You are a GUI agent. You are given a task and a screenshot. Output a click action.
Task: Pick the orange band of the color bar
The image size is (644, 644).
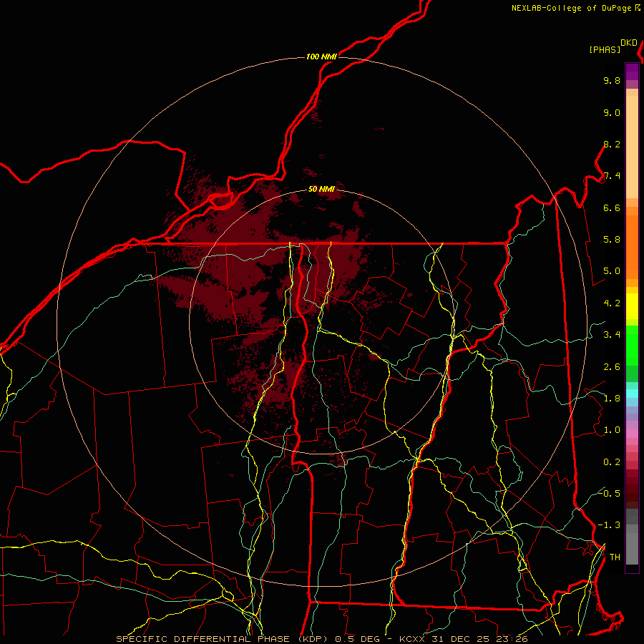(632, 247)
